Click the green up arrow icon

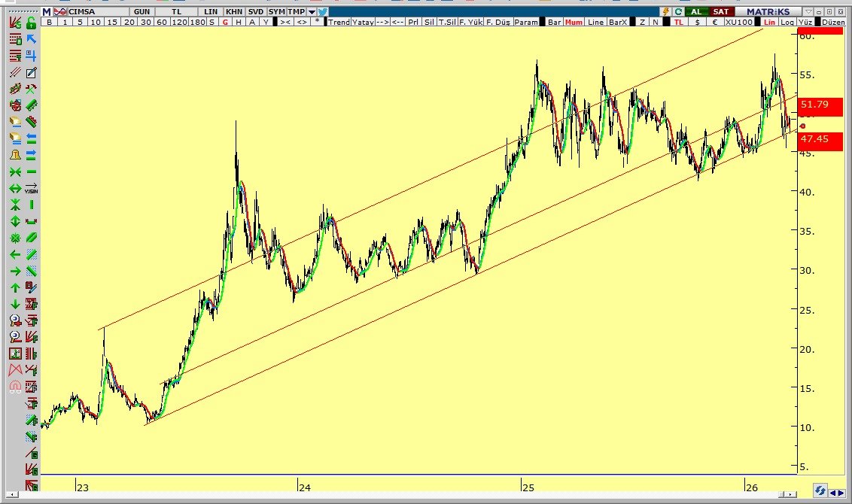pos(15,287)
